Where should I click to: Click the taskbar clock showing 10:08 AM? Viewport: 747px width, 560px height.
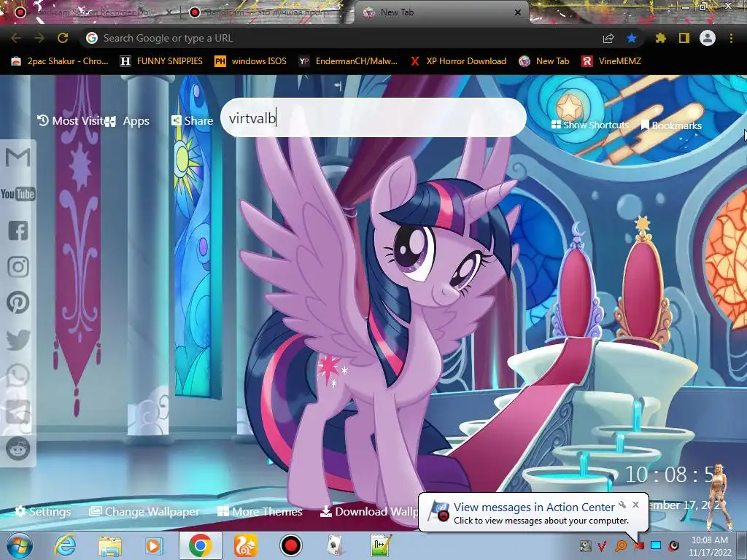click(710, 546)
